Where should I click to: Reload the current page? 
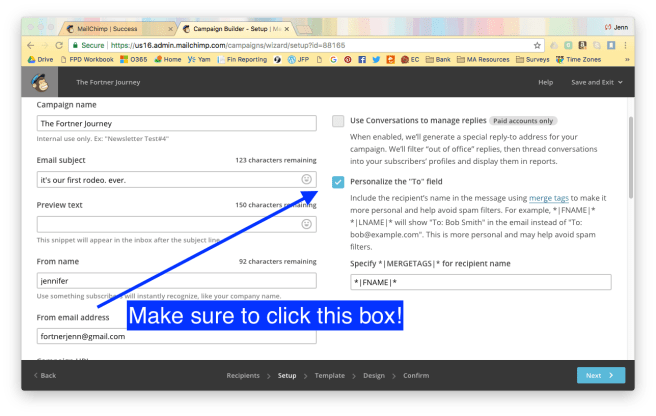(x=59, y=45)
